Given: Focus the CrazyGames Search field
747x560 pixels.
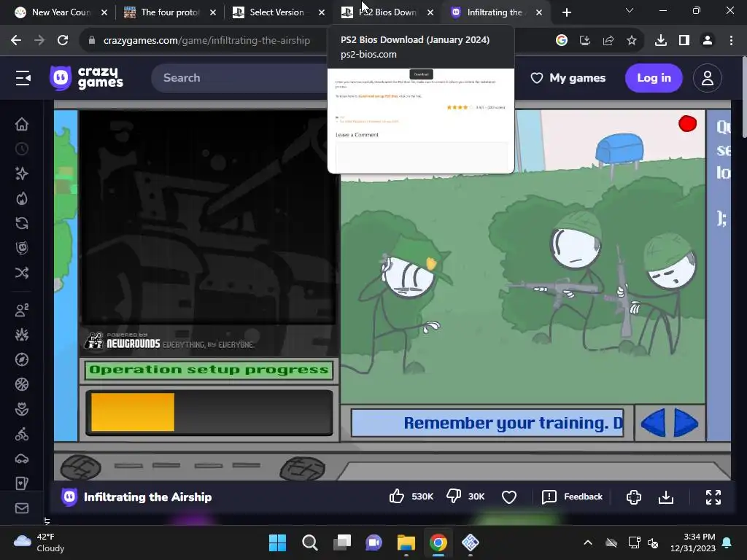Looking at the screenshot, I should 239,77.
